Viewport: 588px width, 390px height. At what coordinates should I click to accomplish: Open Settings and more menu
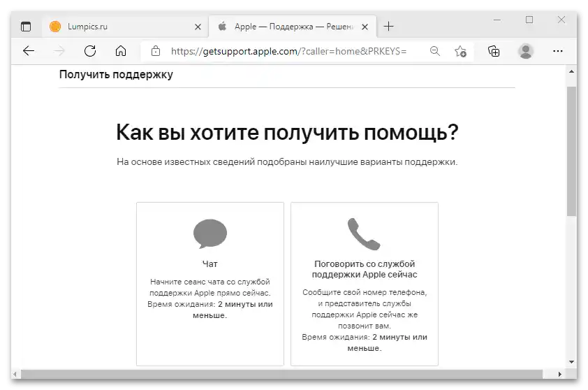558,51
